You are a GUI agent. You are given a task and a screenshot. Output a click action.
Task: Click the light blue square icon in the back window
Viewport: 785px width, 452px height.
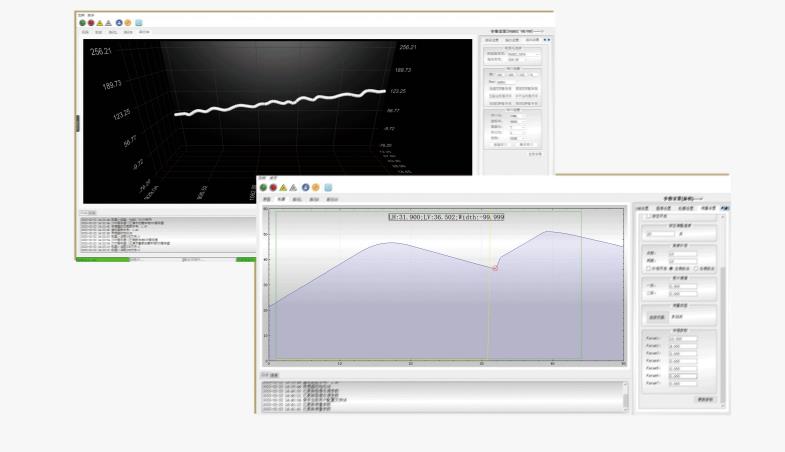[x=139, y=22]
